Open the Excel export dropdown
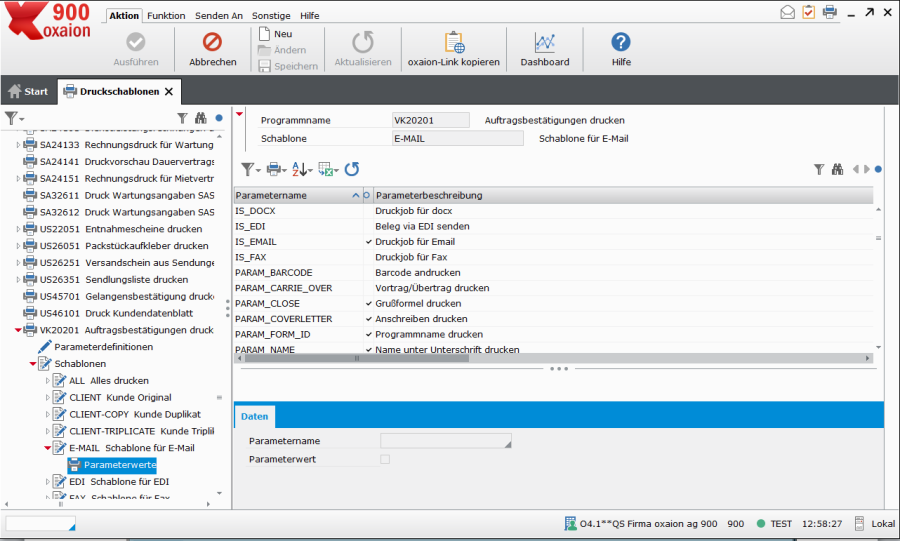 [x=328, y=169]
